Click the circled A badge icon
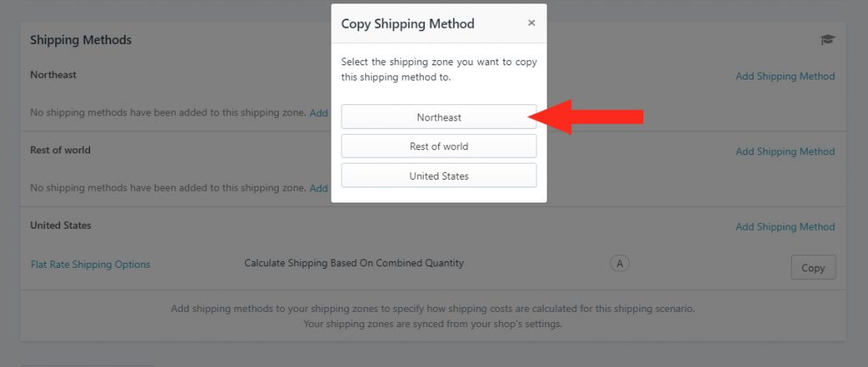The height and width of the screenshot is (367, 868). (620, 264)
